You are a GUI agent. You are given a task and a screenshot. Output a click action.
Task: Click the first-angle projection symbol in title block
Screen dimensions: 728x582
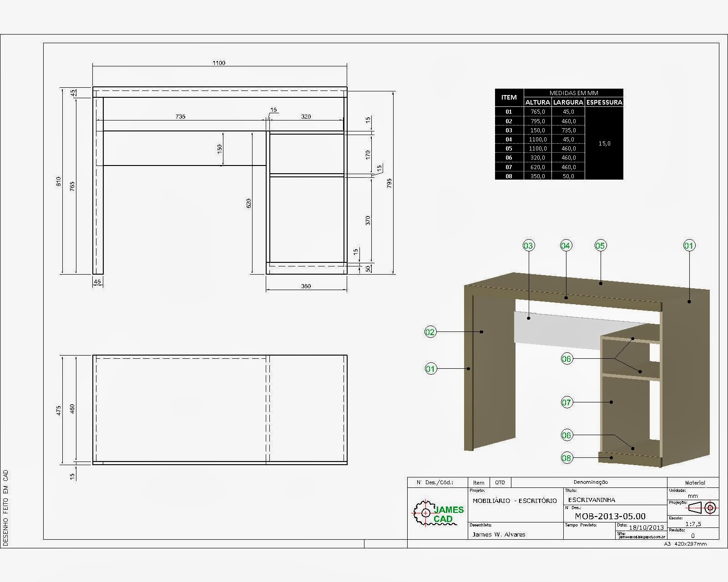coord(702,507)
